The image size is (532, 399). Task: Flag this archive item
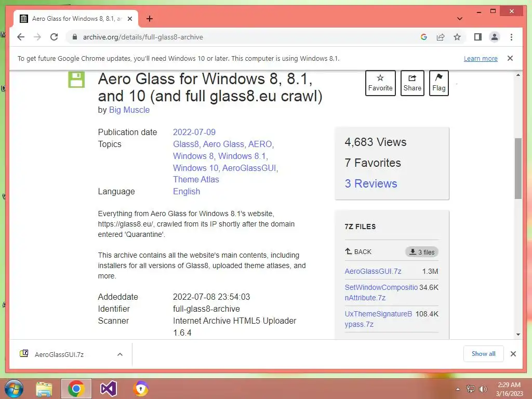click(x=438, y=83)
